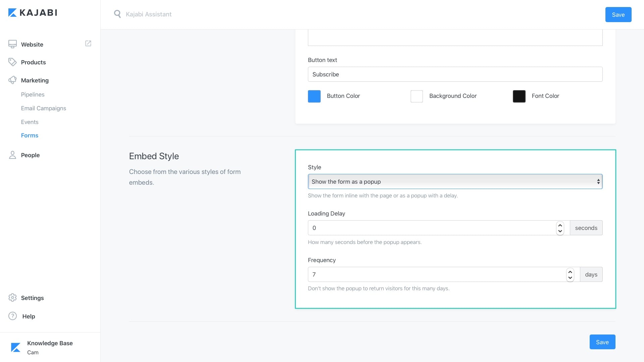
Task: Open the black Font Color swatch
Action: pos(519,96)
